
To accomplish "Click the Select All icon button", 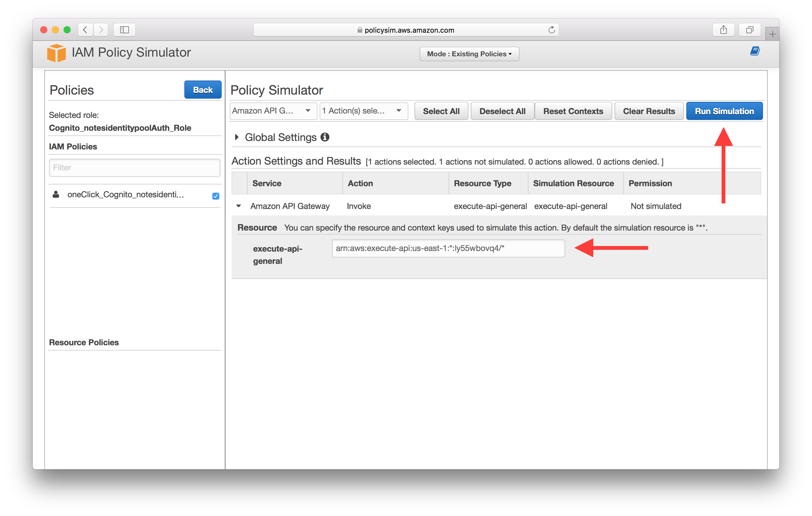I will coord(442,111).
